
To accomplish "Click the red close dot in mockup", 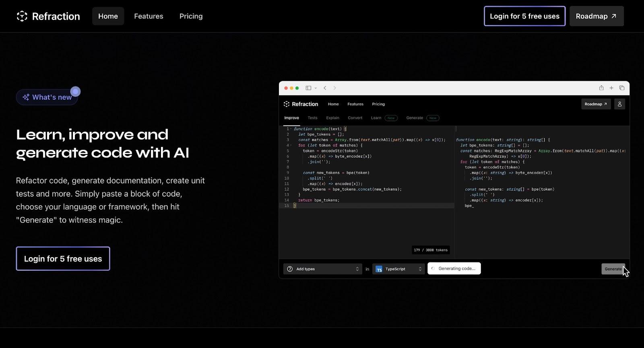I will click(286, 88).
